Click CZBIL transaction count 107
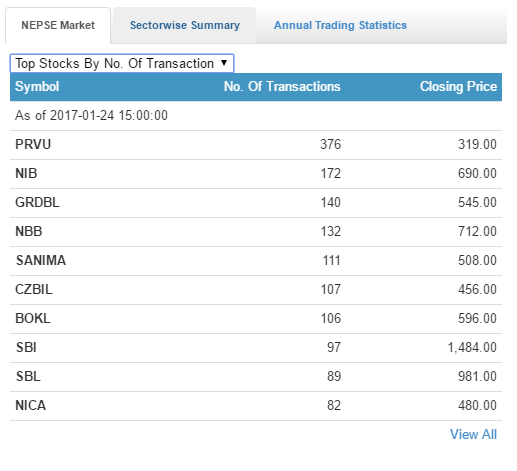The width and height of the screenshot is (517, 471). [330, 290]
